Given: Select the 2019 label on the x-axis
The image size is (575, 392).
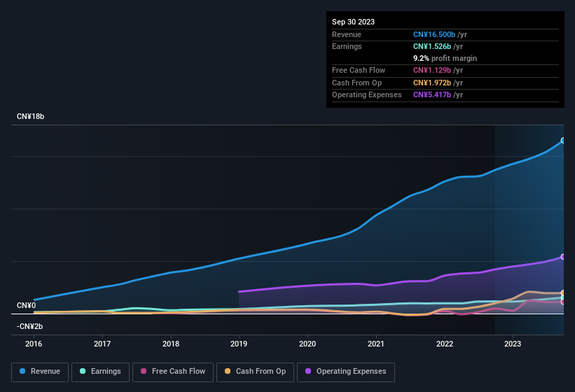Looking at the screenshot, I should 239,344.
